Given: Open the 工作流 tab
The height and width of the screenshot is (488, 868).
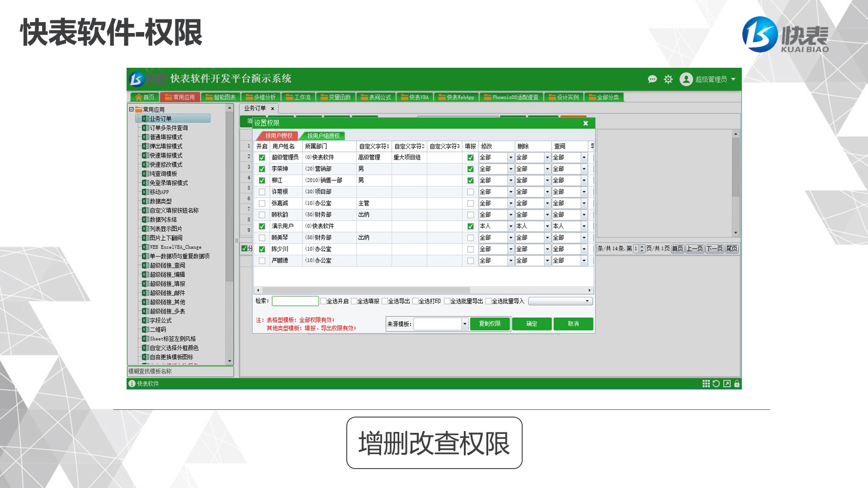Looking at the screenshot, I should tap(298, 97).
